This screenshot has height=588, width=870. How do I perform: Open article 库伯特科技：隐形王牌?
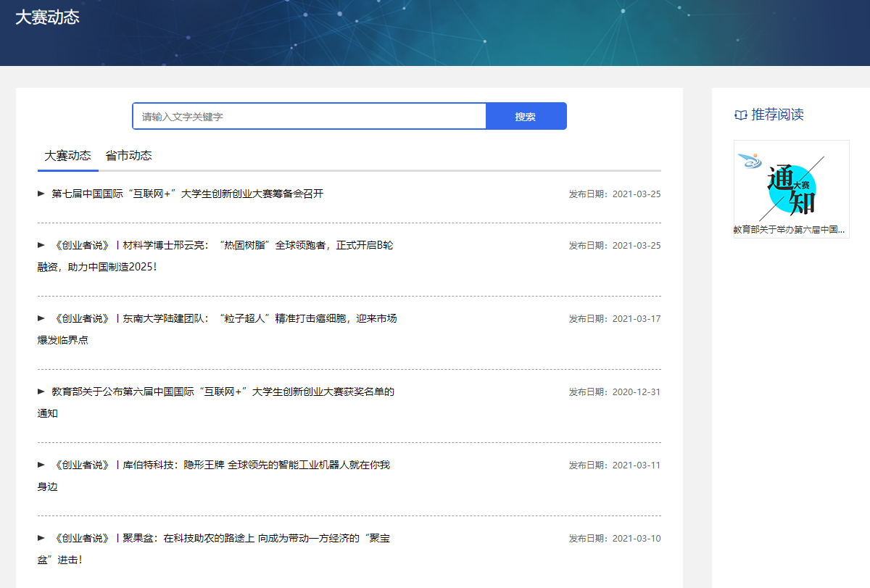[221, 465]
